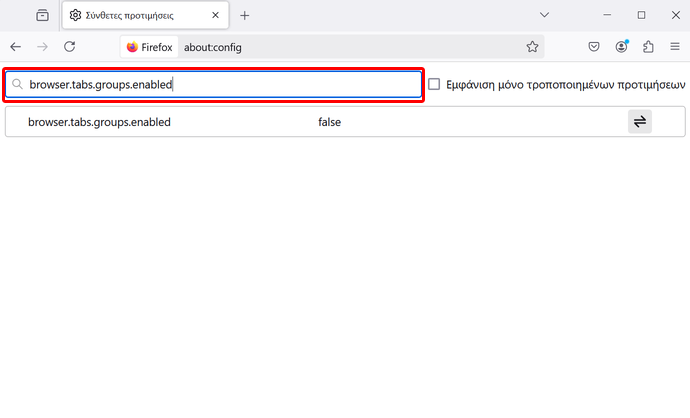Screen dimensions: 690x418
Task: Open the Pocket save icon
Action: 594,47
